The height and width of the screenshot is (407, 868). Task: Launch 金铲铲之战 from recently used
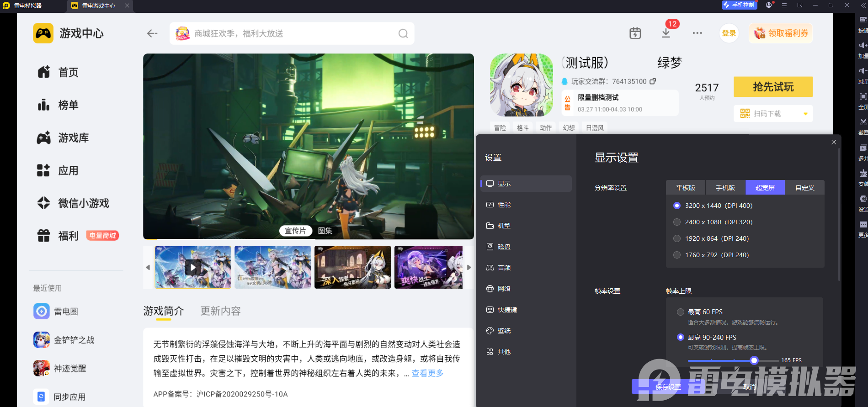pyautogui.click(x=64, y=340)
